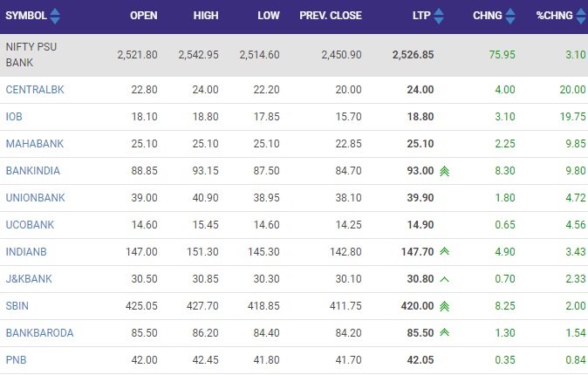Screen dimensions: 588x375
Task: Select index change value 75.95
Action: pos(503,55)
